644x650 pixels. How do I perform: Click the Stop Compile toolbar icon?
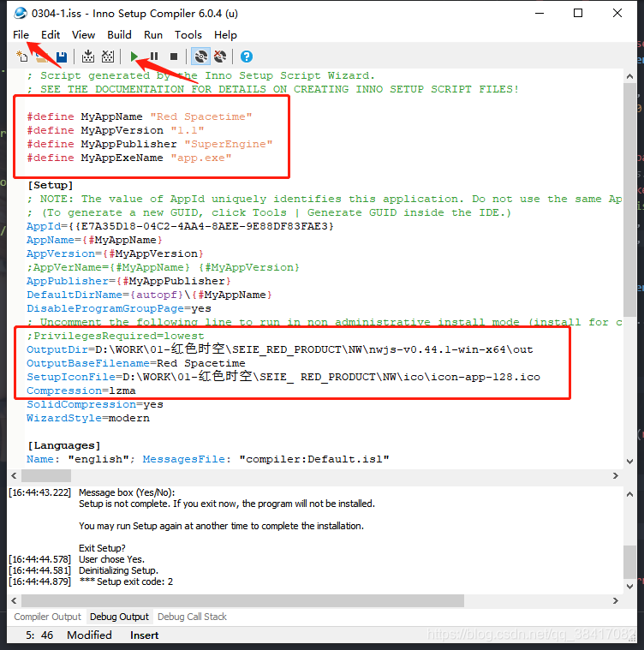pos(108,57)
